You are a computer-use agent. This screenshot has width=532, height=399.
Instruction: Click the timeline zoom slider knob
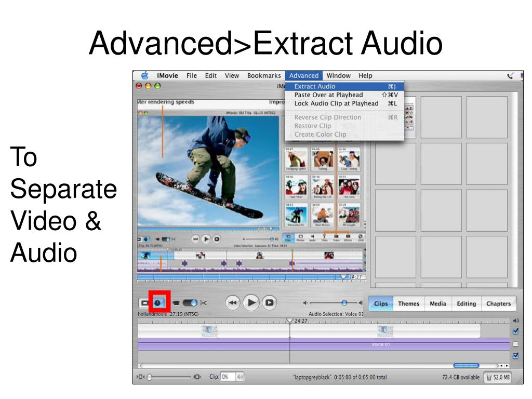tap(150, 377)
